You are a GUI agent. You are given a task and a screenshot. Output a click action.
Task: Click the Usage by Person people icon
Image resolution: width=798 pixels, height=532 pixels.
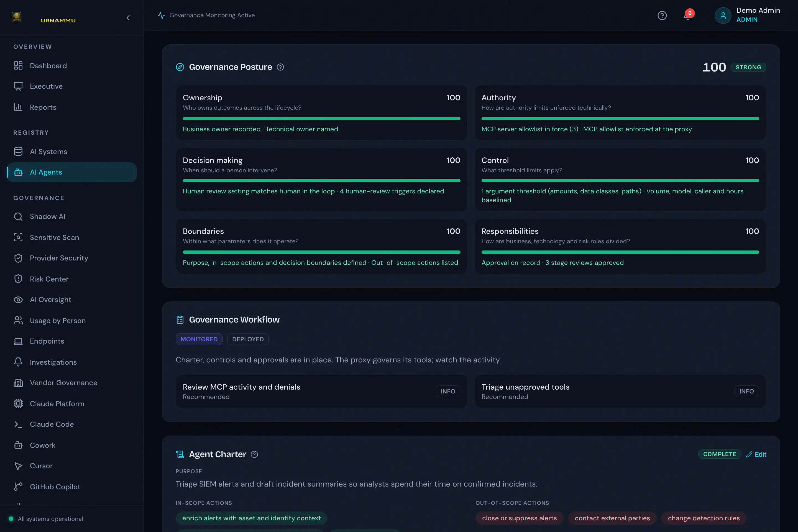(18, 321)
